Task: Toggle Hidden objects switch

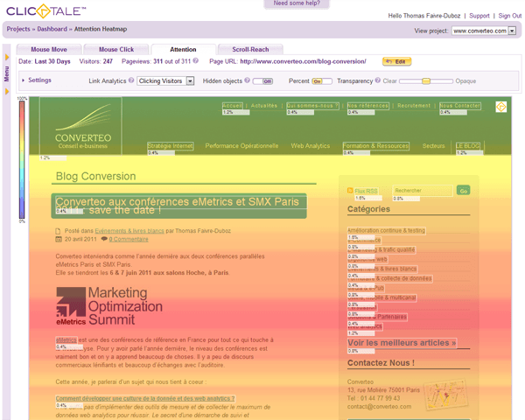Action: pyautogui.click(x=262, y=81)
